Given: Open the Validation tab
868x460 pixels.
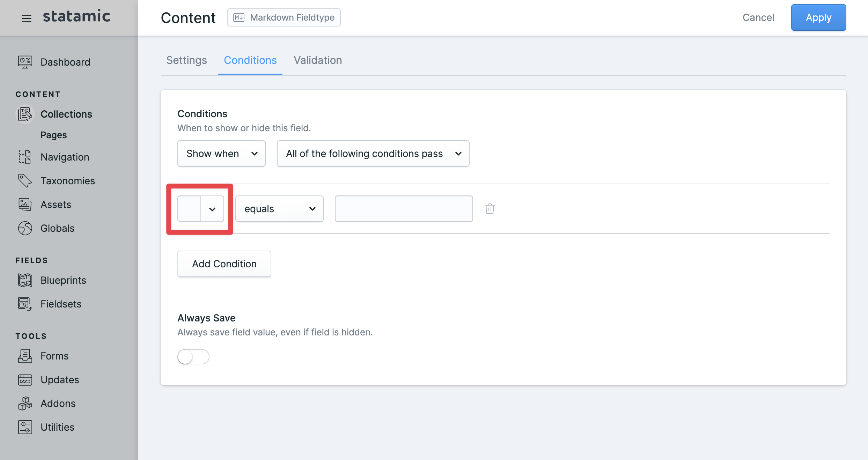Looking at the screenshot, I should (x=317, y=60).
